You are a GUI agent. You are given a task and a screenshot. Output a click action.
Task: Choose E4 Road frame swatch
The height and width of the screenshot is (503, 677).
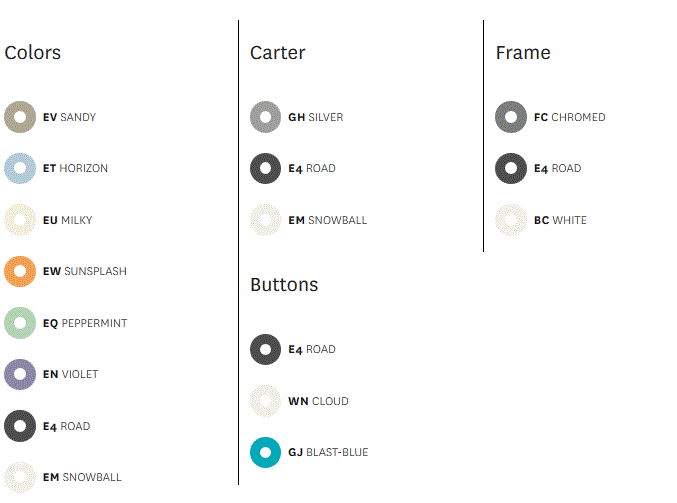[x=511, y=169]
